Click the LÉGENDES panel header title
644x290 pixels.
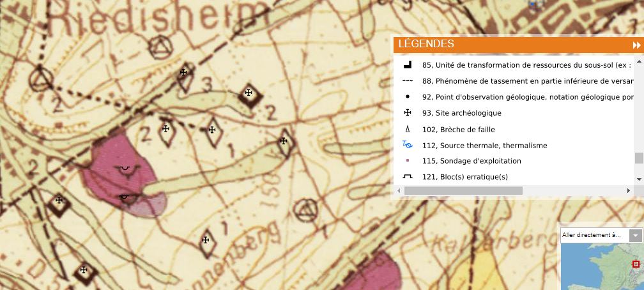point(426,44)
